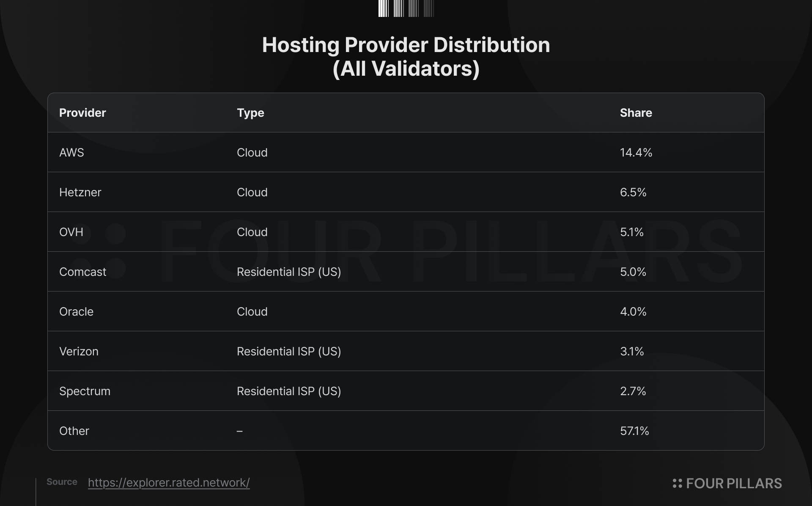This screenshot has height=506, width=812.
Task: Select the Oracle provider cell
Action: [x=76, y=312]
